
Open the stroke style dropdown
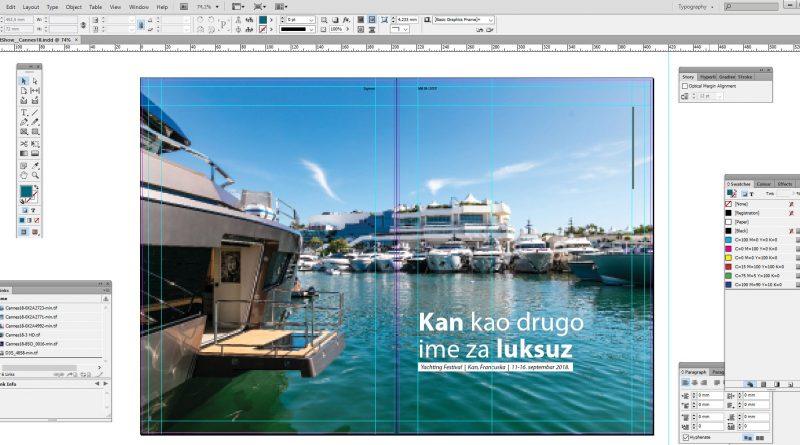311,30
